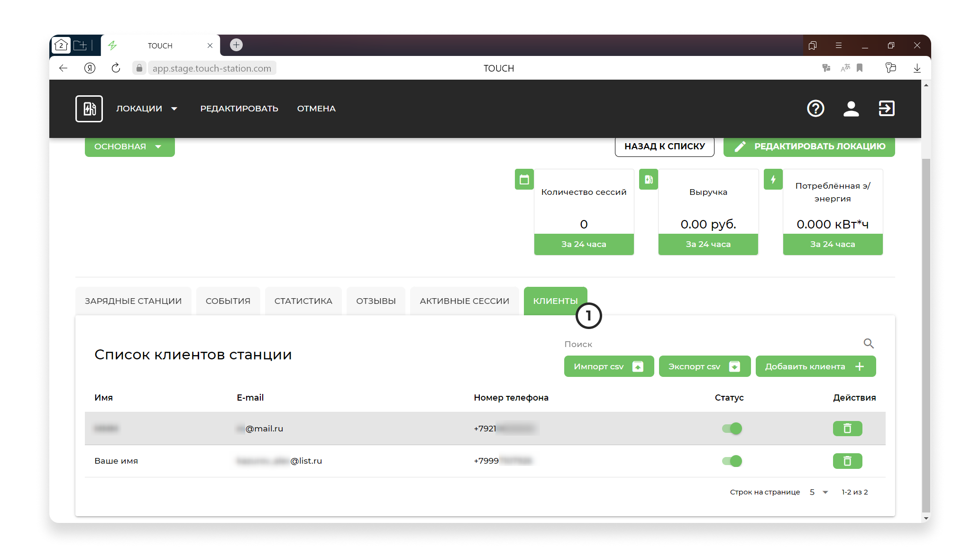Click the lightning icon on energy card
The height and width of the screenshot is (558, 980).
tap(773, 180)
